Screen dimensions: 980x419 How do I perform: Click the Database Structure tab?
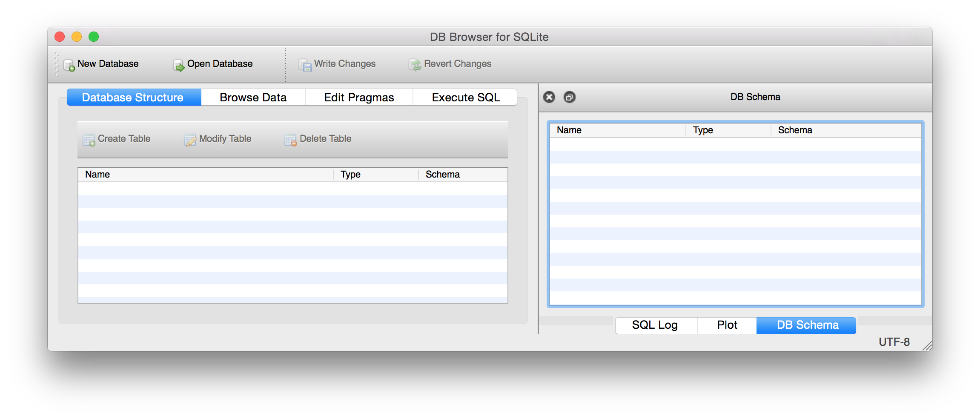click(133, 97)
